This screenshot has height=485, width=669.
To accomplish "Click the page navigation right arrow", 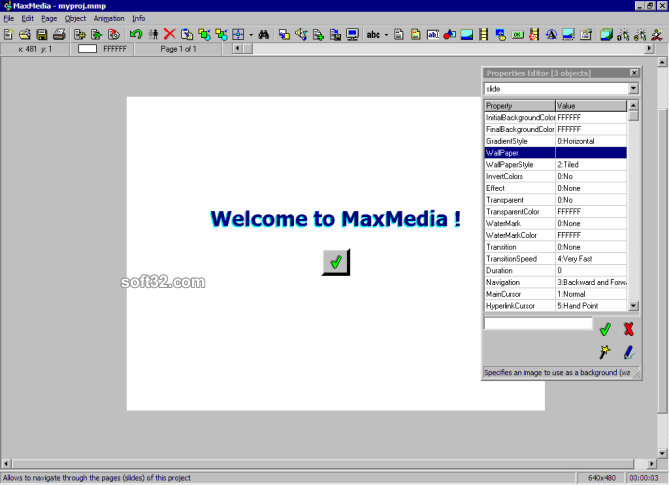I will [649, 49].
